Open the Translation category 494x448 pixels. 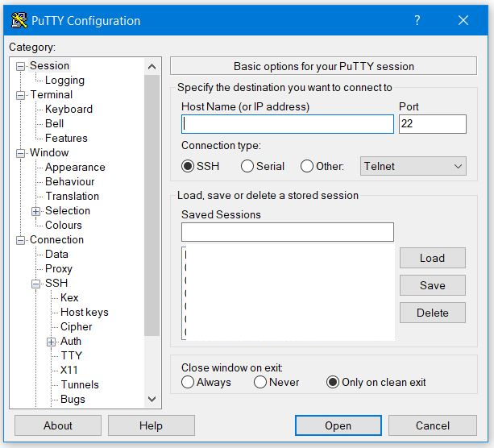tap(73, 196)
